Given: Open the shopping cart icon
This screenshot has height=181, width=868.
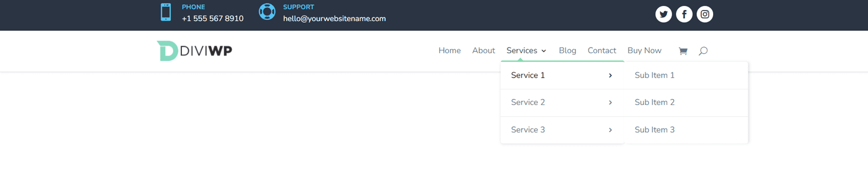Looking at the screenshot, I should pos(683,51).
